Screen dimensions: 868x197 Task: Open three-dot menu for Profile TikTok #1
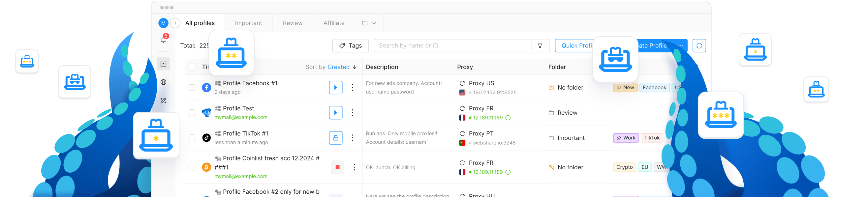click(x=353, y=138)
